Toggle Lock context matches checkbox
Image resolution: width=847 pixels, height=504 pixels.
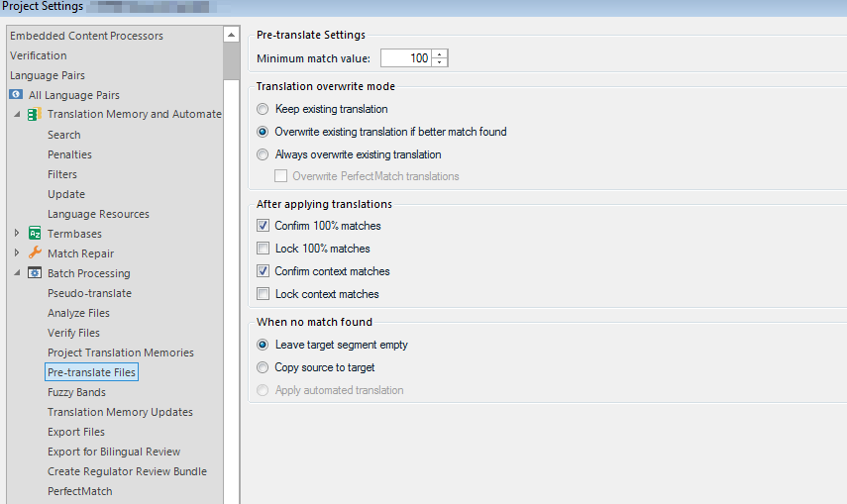pos(263,294)
